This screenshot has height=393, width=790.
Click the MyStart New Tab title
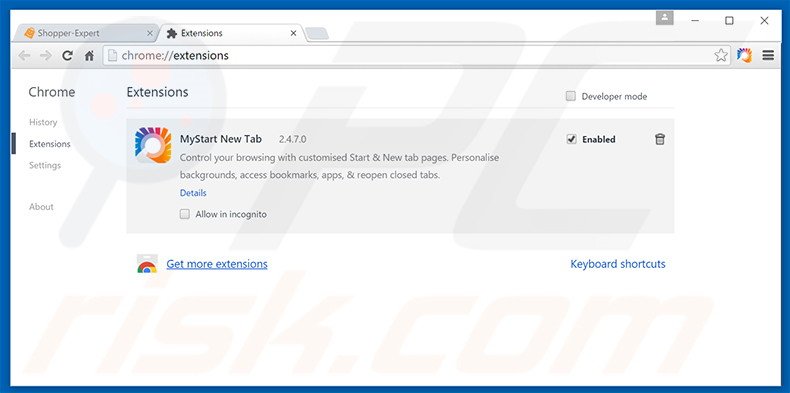click(x=221, y=139)
